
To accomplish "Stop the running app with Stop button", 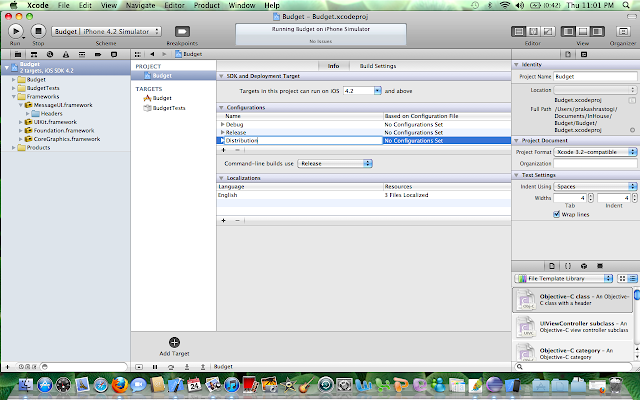I will 38,31.
